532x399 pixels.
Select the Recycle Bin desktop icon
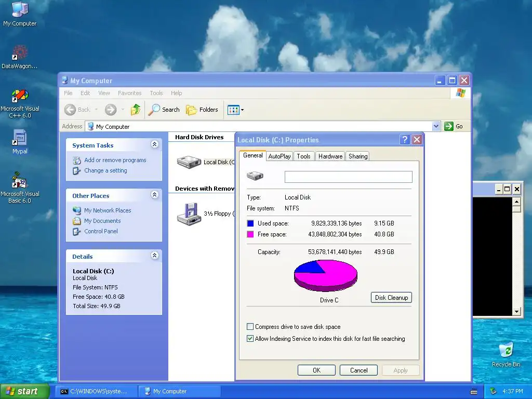(x=506, y=354)
